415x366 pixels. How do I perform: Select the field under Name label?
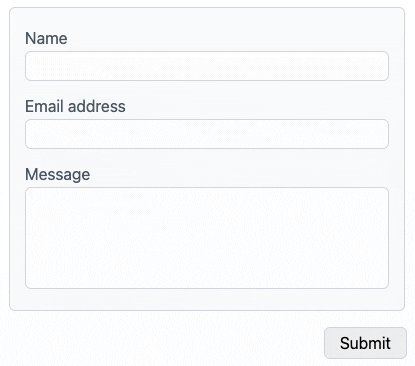207,66
